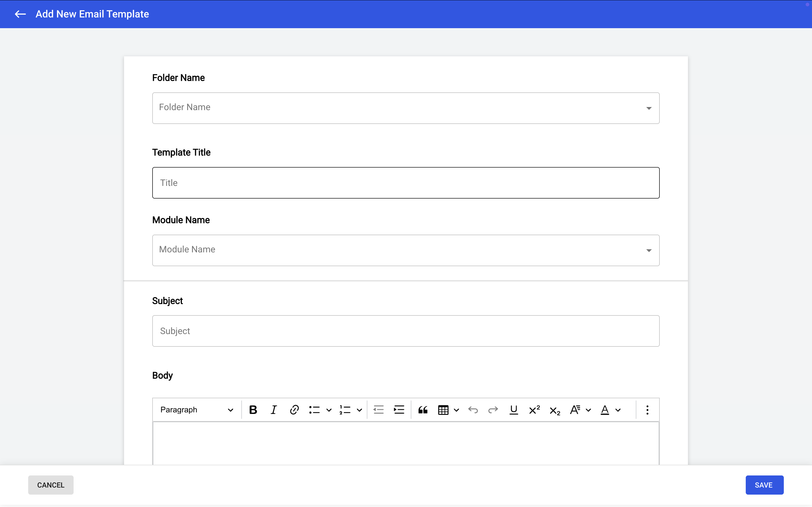Screen dimensions: 812x507
Task: Click the CANCEL button
Action: click(51, 485)
